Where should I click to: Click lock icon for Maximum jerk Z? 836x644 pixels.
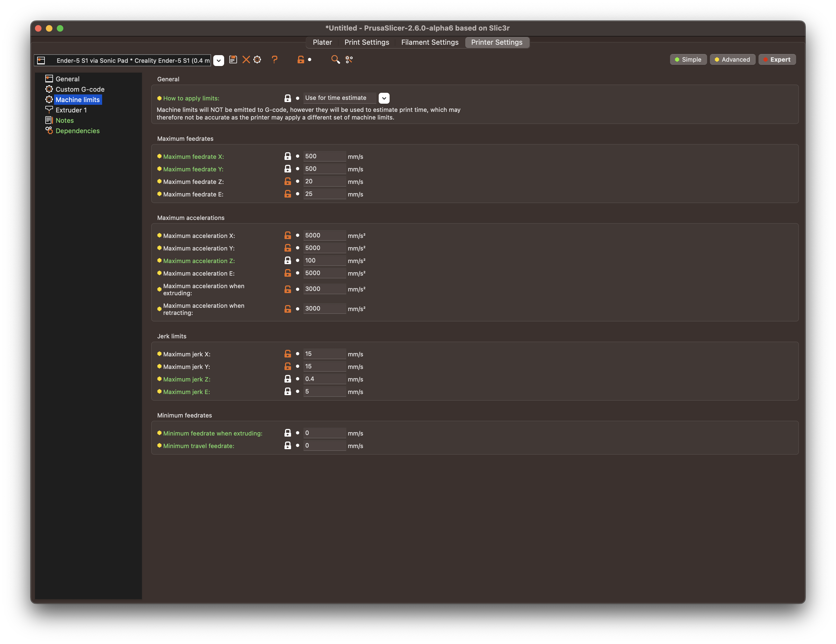pos(287,379)
